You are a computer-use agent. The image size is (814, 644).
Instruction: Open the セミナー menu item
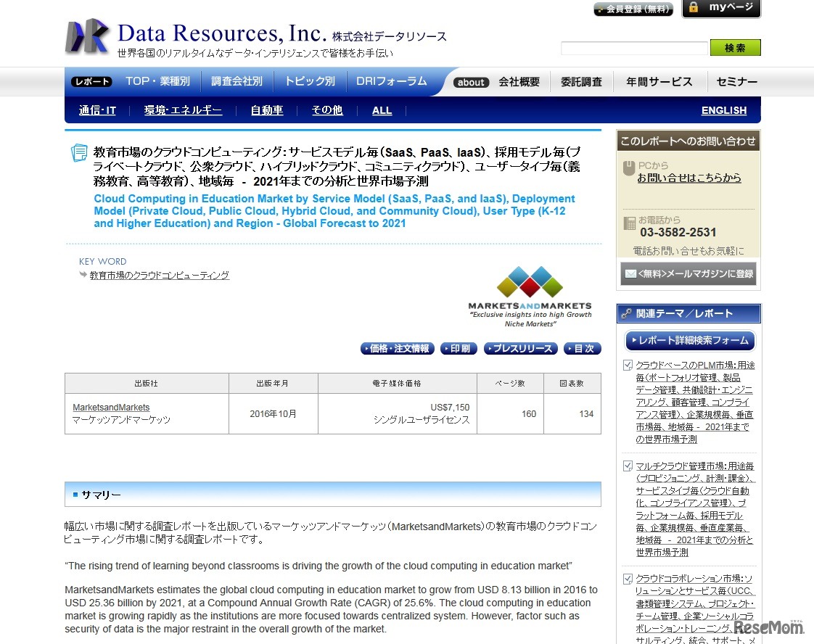pyautogui.click(x=736, y=82)
